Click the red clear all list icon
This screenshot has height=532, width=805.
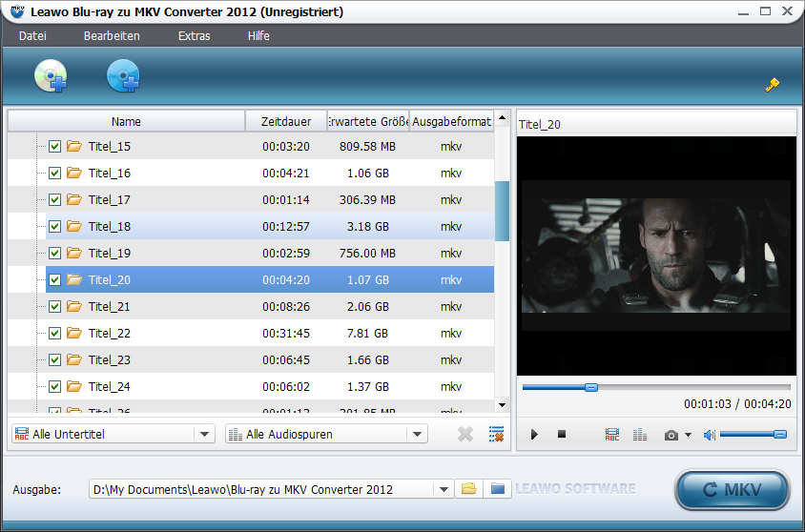click(x=496, y=434)
